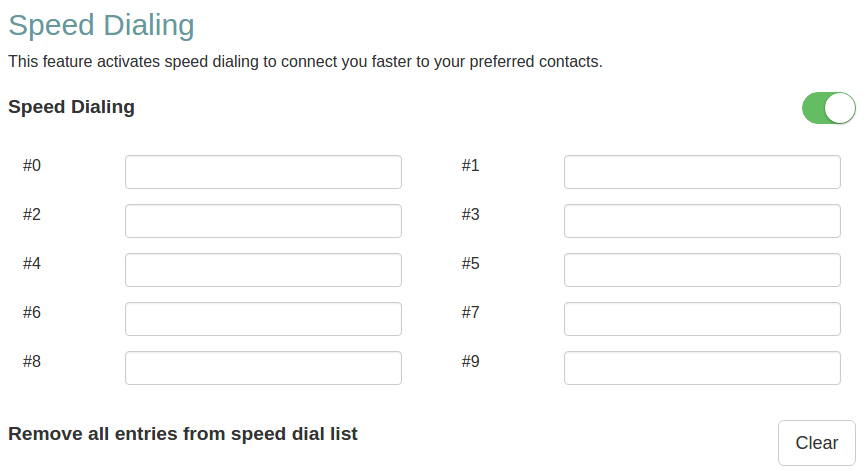Click inside the #8 text box
The height and width of the screenshot is (471, 868).
[x=263, y=368]
